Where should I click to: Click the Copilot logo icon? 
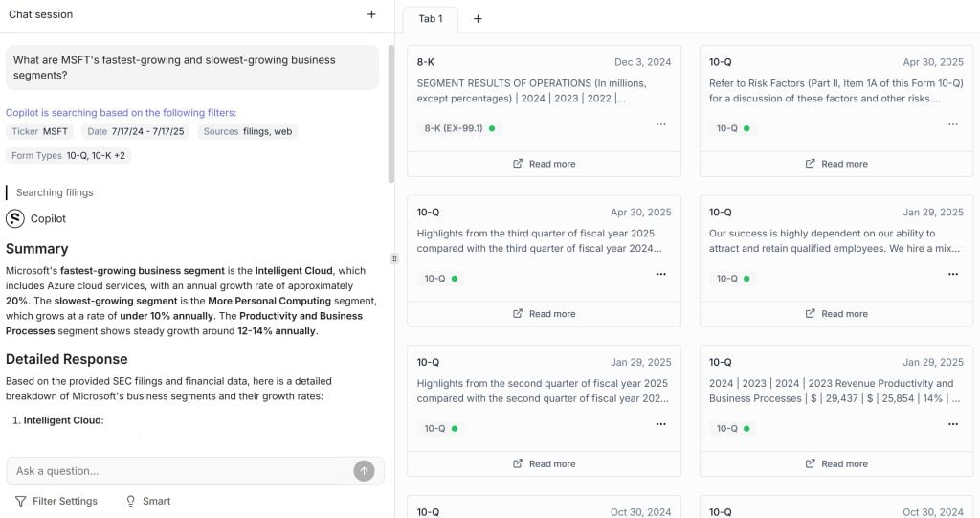pyautogui.click(x=15, y=218)
